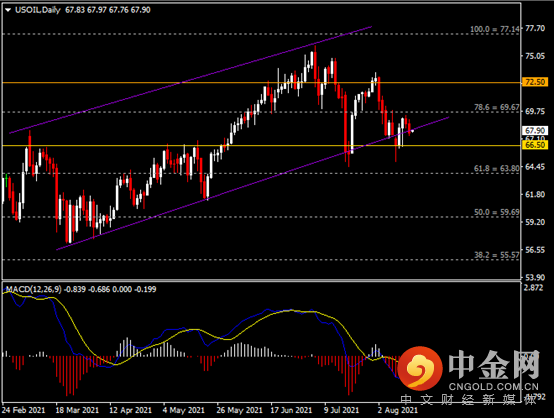Click the 26 May 2021 date marker
This screenshot has height=418, width=554.
pyautogui.click(x=239, y=410)
